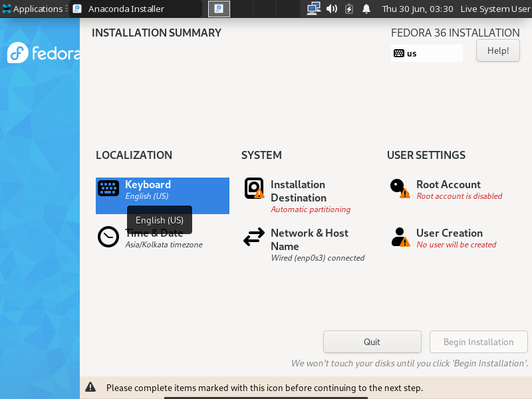Click the Network & Host Name arrows icon

pyautogui.click(x=254, y=237)
